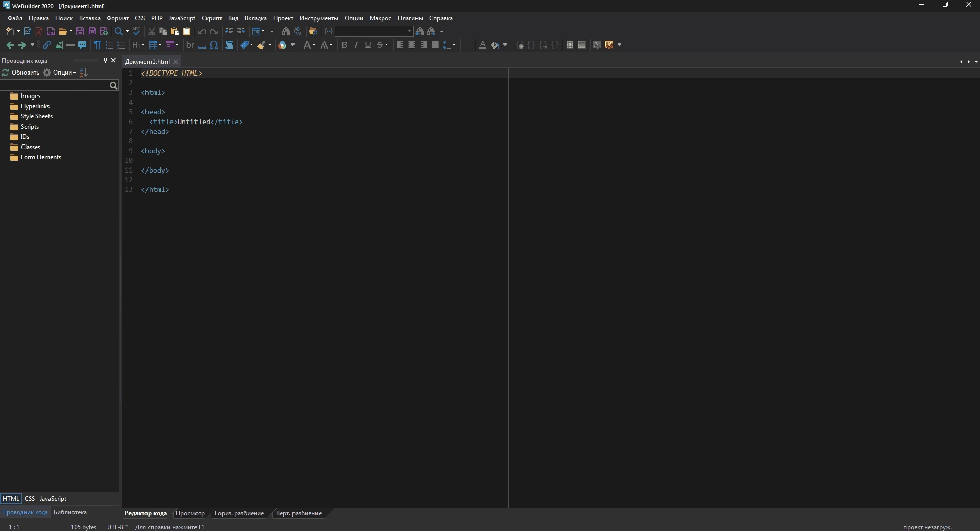Insert special character with Omega icon
Viewport: 980px width, 531px height.
click(x=214, y=45)
